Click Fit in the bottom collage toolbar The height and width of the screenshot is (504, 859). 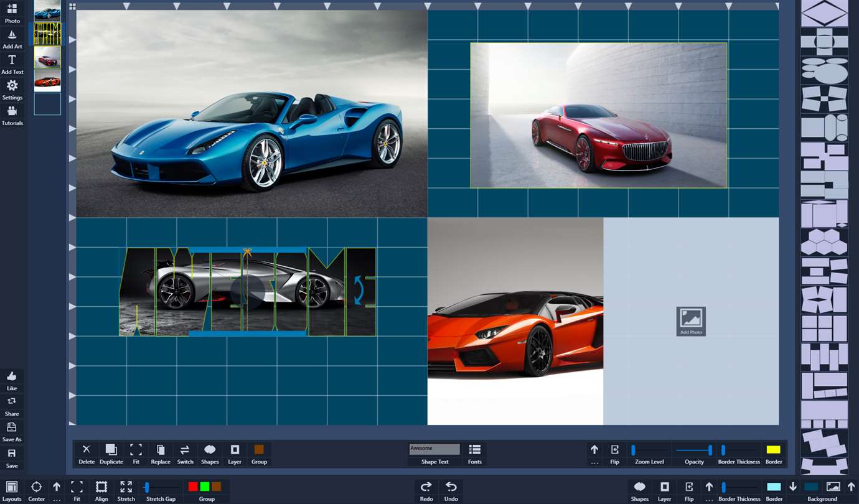click(x=77, y=491)
